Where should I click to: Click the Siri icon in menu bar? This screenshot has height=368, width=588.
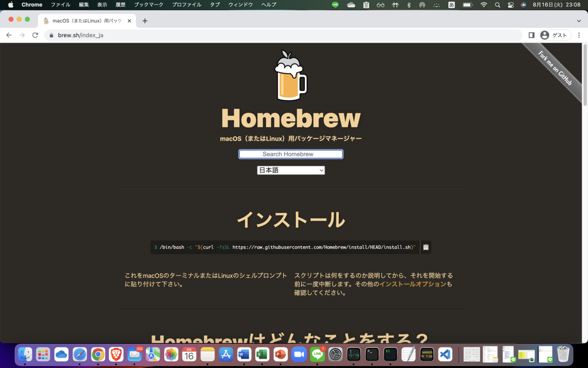(x=524, y=5)
